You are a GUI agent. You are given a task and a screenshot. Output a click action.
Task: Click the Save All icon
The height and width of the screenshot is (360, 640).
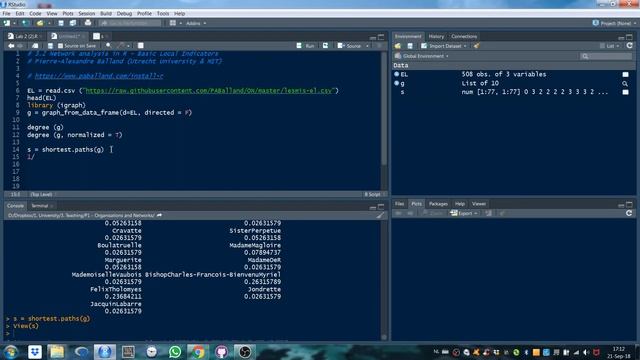73,23
